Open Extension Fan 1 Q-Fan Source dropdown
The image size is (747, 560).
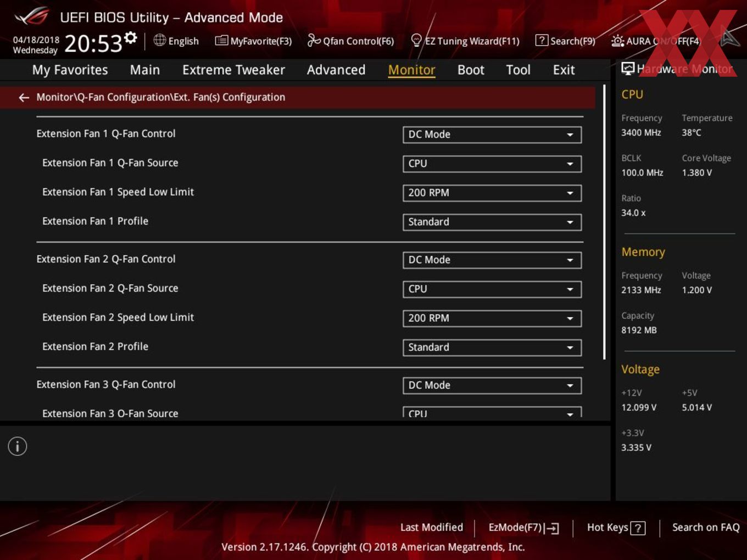point(492,164)
